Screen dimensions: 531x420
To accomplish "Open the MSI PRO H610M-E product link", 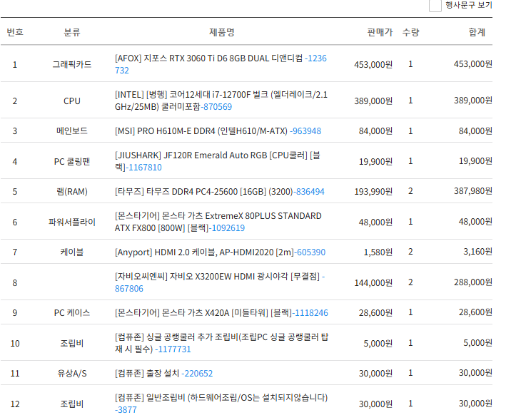I will tap(218, 131).
